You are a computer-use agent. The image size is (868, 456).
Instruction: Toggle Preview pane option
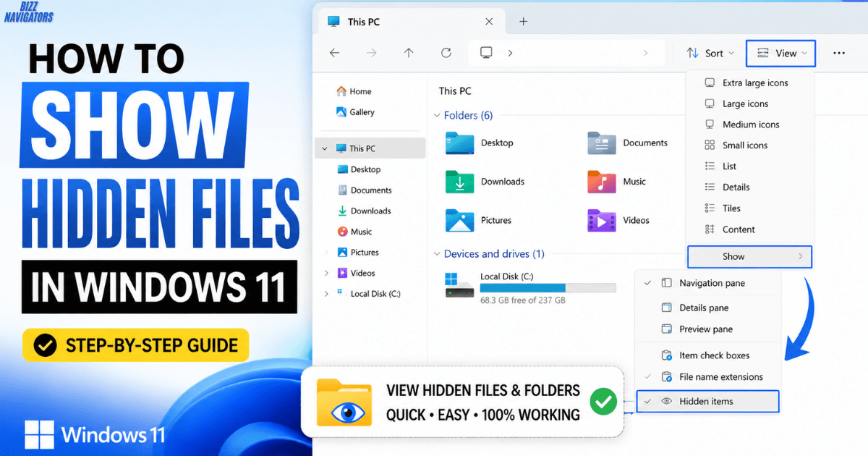[x=707, y=329]
